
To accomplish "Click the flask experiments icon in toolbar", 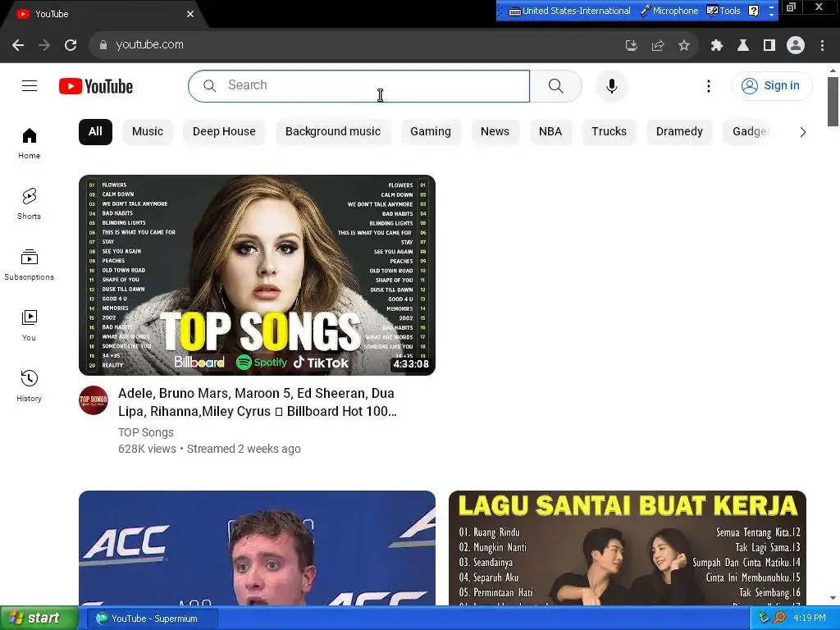I will point(743,46).
